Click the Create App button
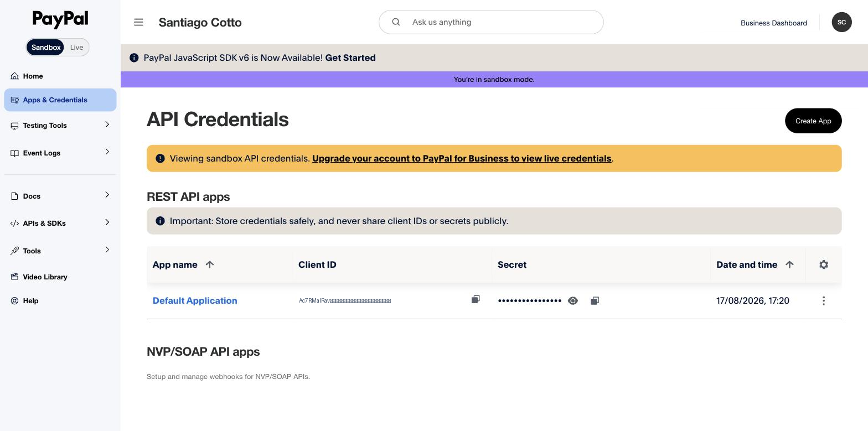This screenshot has width=868, height=431. (813, 121)
